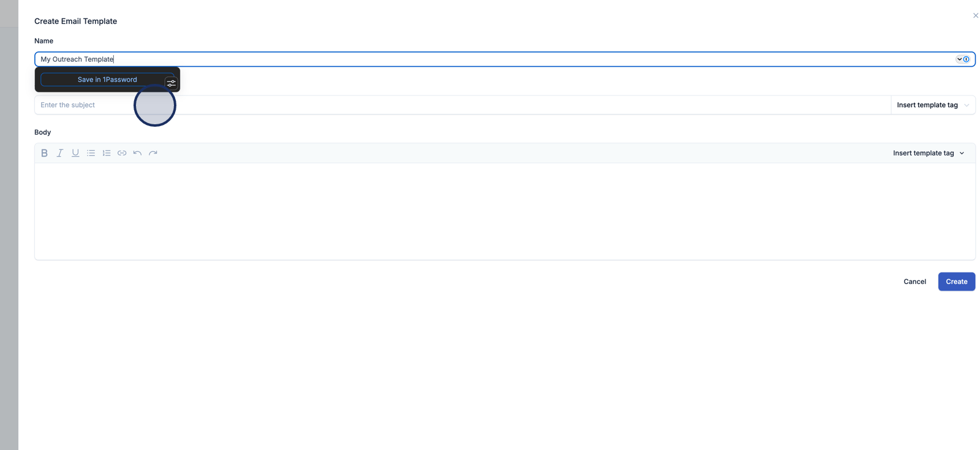Open subject Insert template tag dropdown
The image size is (980, 450).
933,105
